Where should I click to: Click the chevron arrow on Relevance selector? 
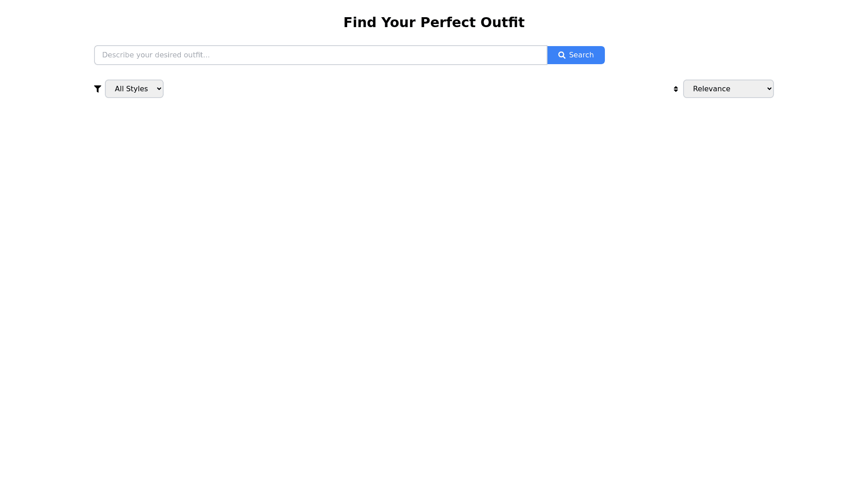tap(769, 89)
